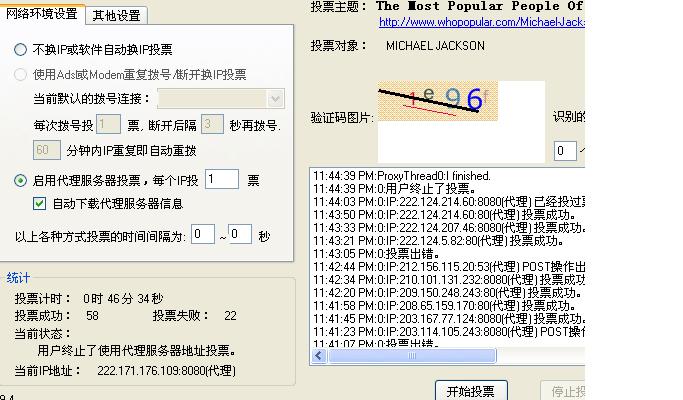The image size is (683, 400).
Task: Click the 每个IP投 vote count field
Action: [221, 180]
